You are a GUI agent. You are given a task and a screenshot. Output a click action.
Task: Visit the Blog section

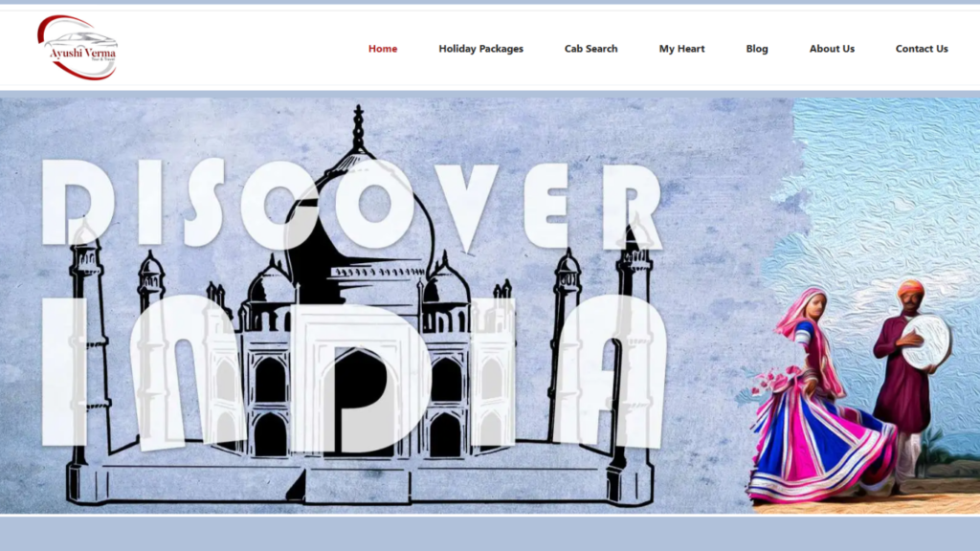tap(757, 49)
